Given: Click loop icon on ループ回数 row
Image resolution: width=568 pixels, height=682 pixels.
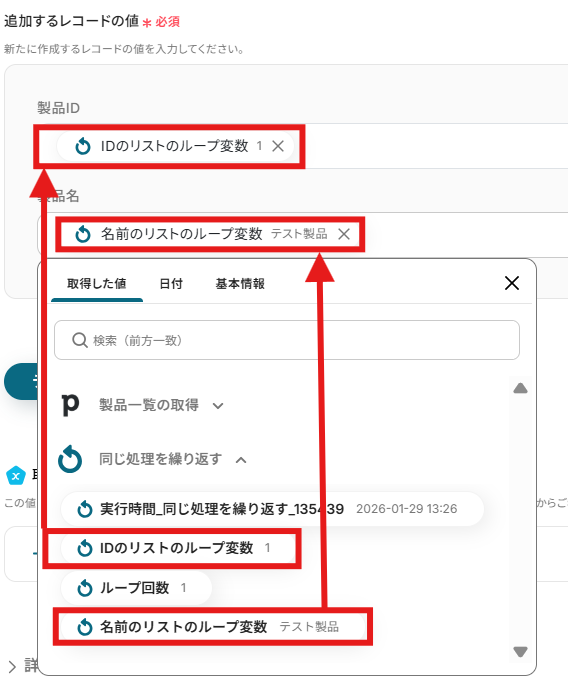Looking at the screenshot, I should pos(85,588).
